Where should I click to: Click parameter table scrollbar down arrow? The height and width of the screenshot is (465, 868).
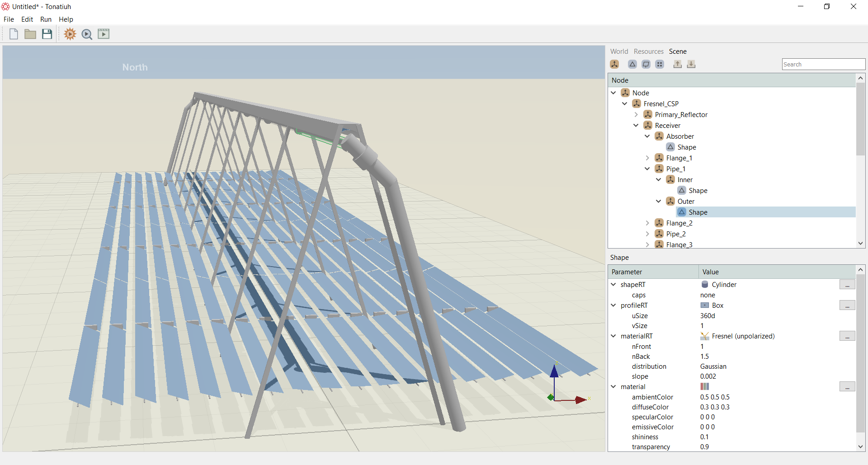(860, 446)
